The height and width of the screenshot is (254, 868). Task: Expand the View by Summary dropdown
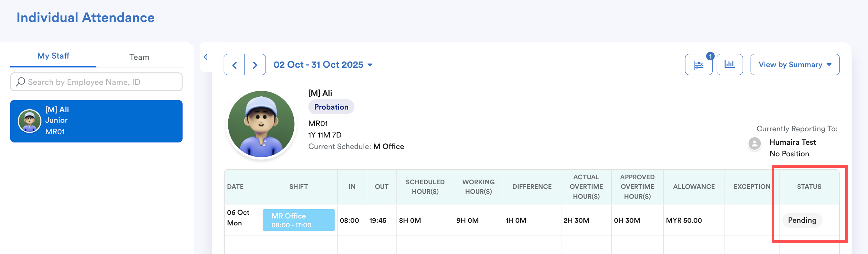pos(794,65)
